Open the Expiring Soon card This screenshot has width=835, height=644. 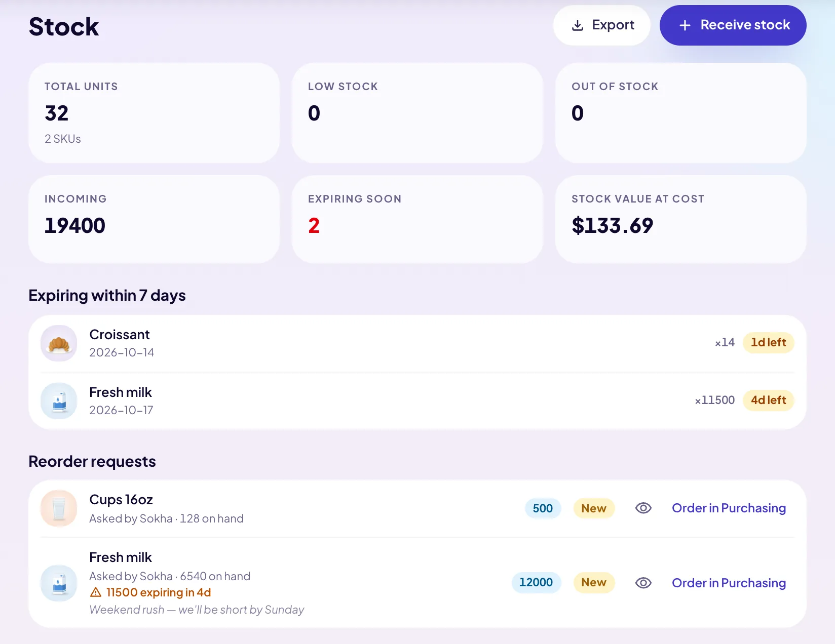[x=417, y=219]
